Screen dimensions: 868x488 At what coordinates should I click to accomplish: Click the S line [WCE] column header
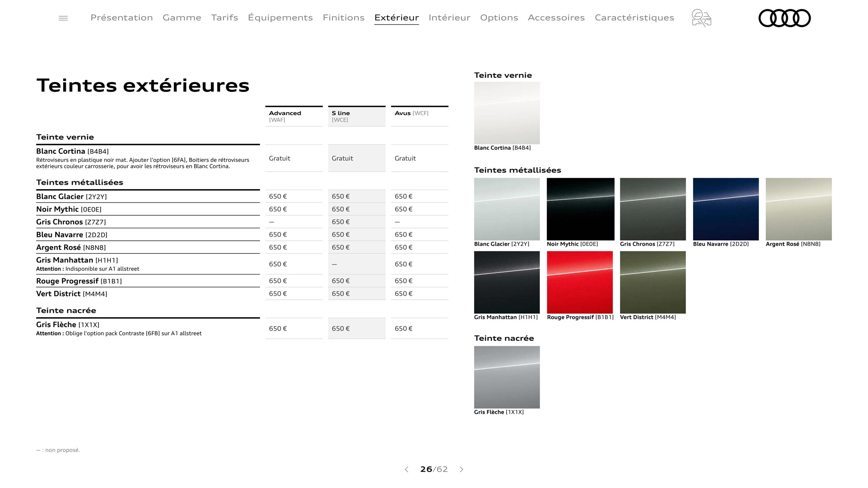356,116
